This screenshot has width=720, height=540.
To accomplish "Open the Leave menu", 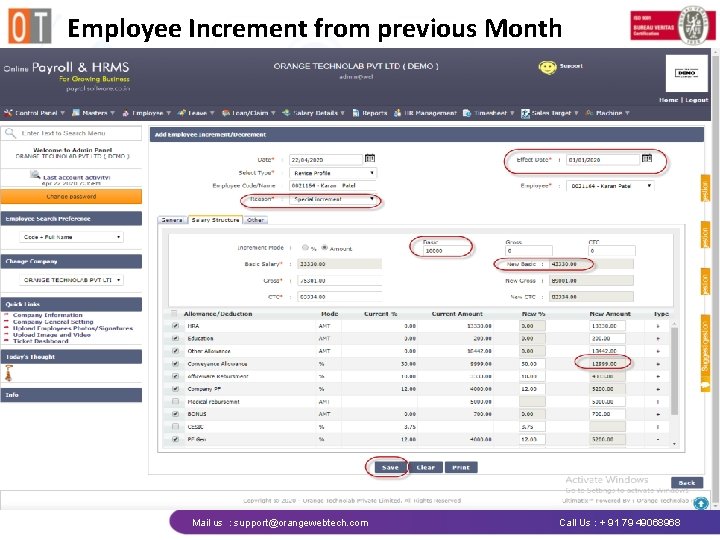I will tap(197, 113).
